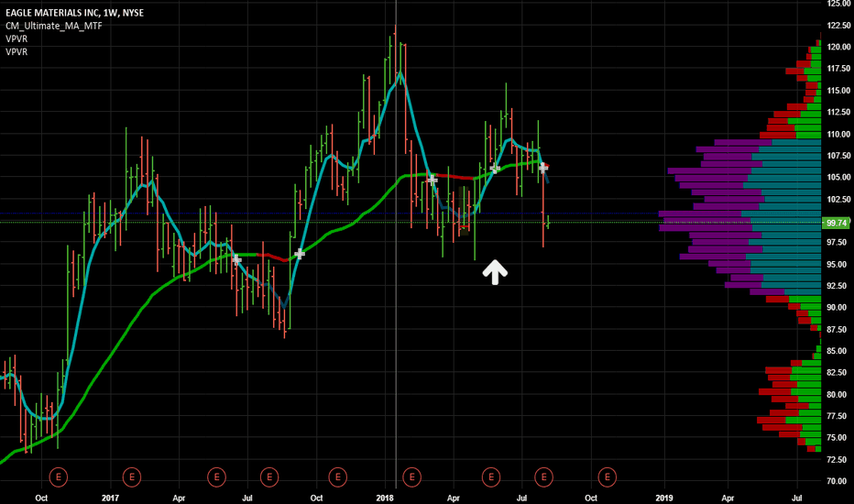This screenshot has width=854, height=504.
Task: Click the 2017 time axis label
Action: [x=111, y=498]
